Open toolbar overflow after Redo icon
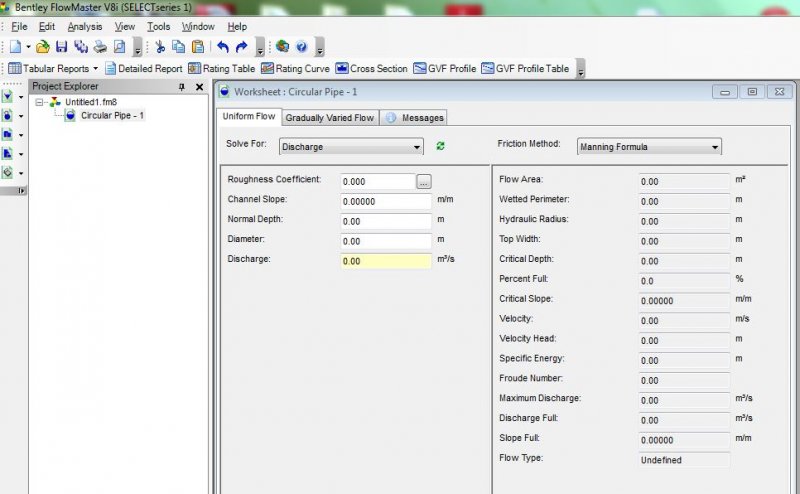The image size is (800, 494). click(x=260, y=47)
